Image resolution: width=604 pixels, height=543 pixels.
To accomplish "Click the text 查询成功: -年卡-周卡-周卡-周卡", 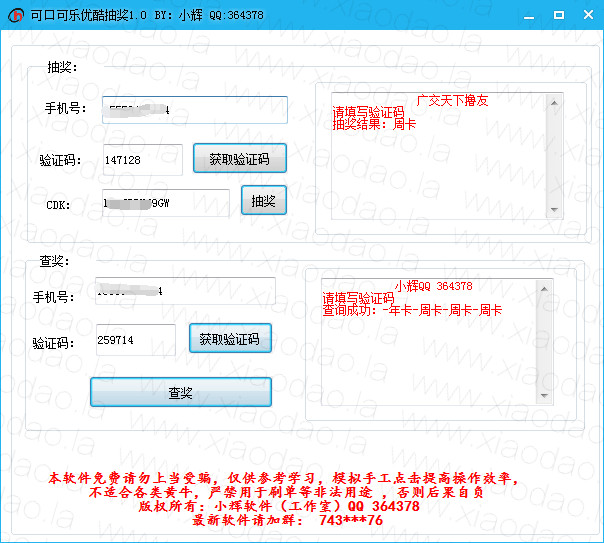I will [412, 310].
